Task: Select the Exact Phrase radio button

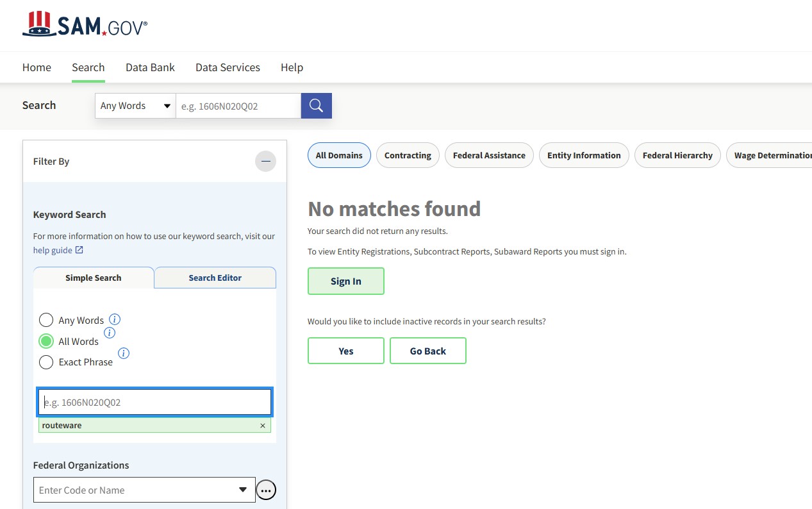Action: coord(46,362)
